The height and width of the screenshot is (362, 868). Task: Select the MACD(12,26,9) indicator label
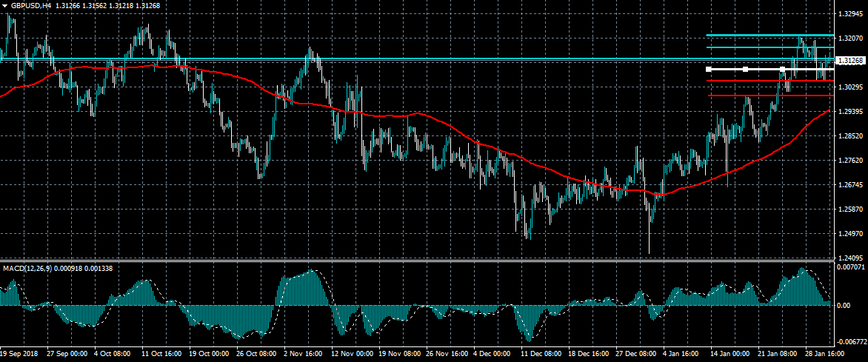click(x=29, y=267)
